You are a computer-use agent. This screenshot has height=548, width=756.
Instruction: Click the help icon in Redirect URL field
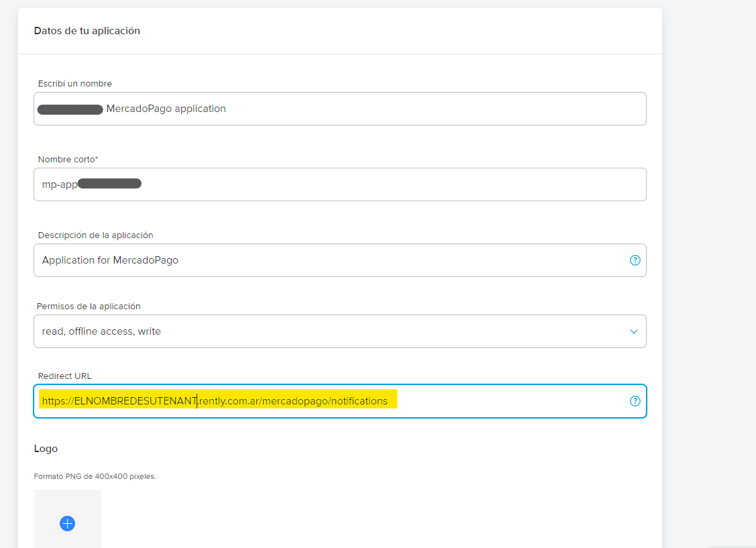635,401
